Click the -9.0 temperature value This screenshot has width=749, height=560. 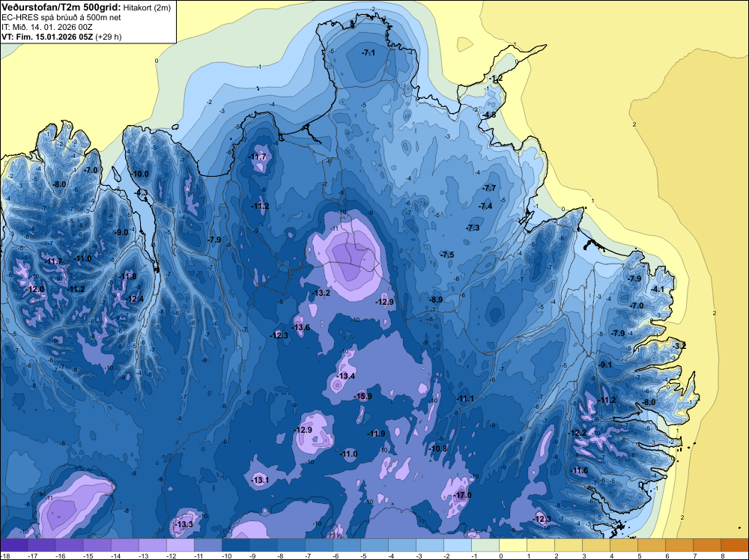121,233
